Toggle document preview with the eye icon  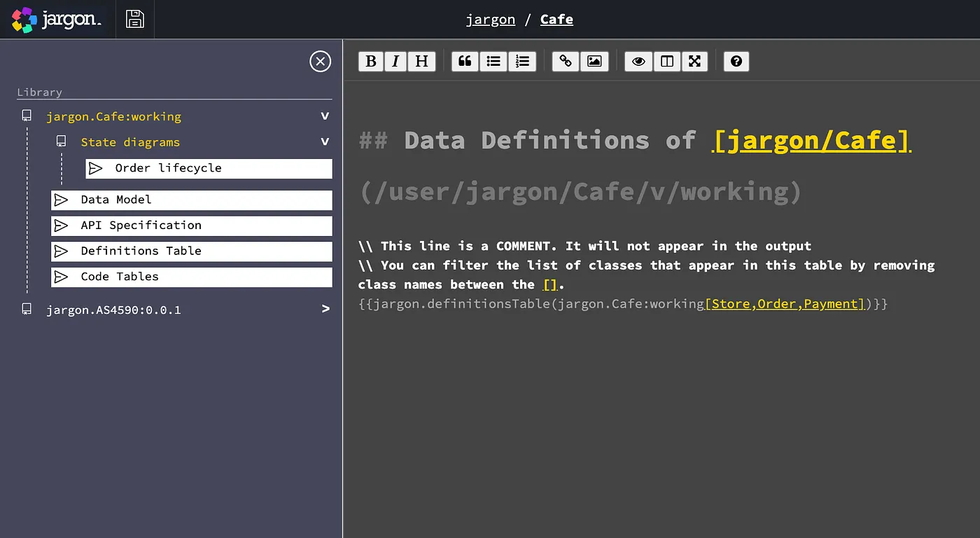point(638,62)
